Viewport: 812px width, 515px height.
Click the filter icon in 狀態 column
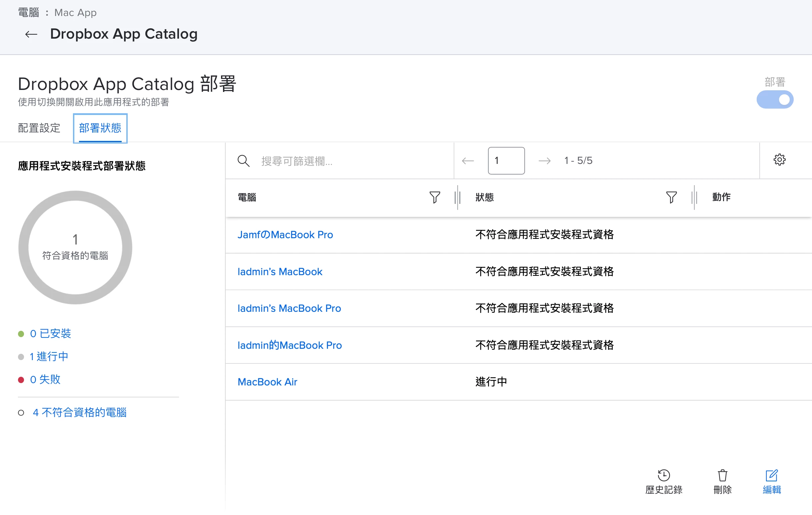tap(671, 197)
